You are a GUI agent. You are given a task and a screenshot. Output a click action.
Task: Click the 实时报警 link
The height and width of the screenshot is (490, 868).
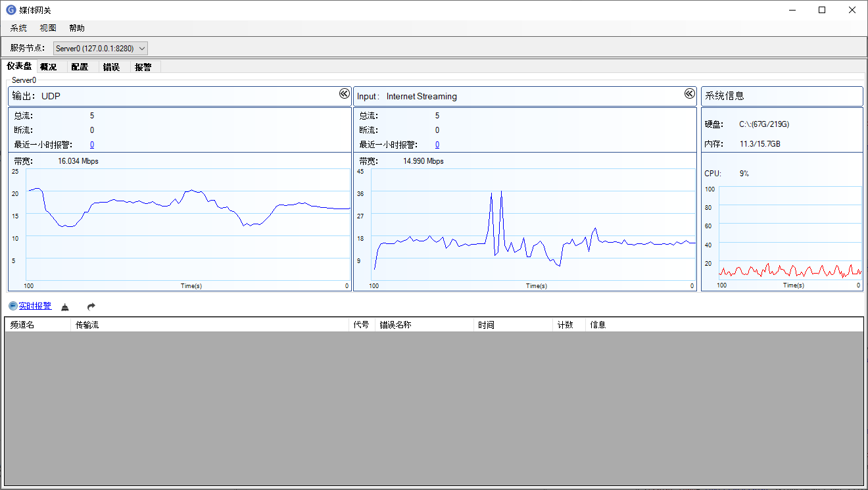tap(35, 306)
